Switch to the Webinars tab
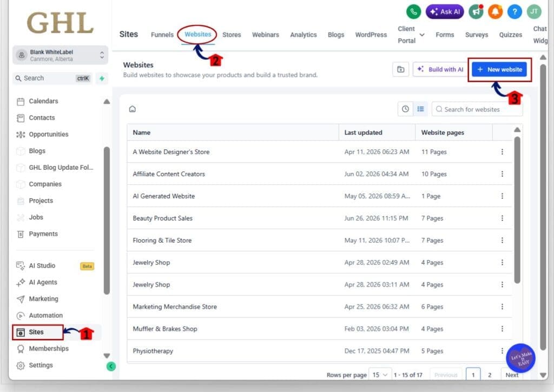The width and height of the screenshot is (554, 392). coord(265,35)
